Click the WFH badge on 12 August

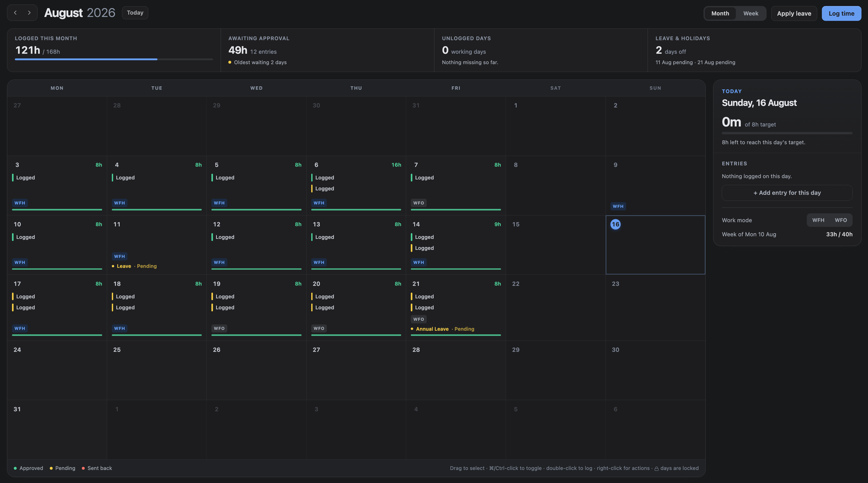click(219, 262)
